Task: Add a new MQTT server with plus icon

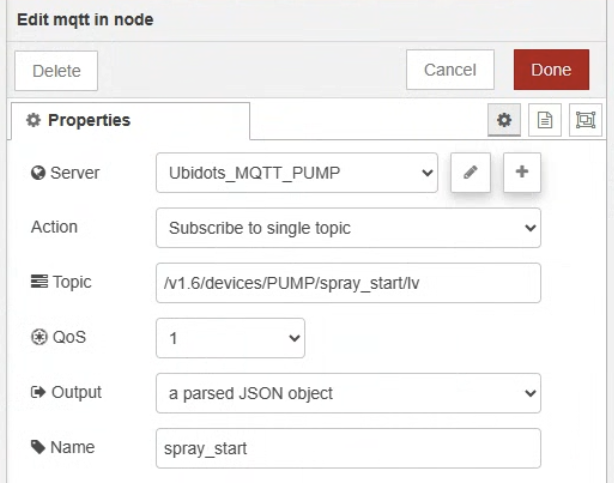Action: click(x=521, y=172)
